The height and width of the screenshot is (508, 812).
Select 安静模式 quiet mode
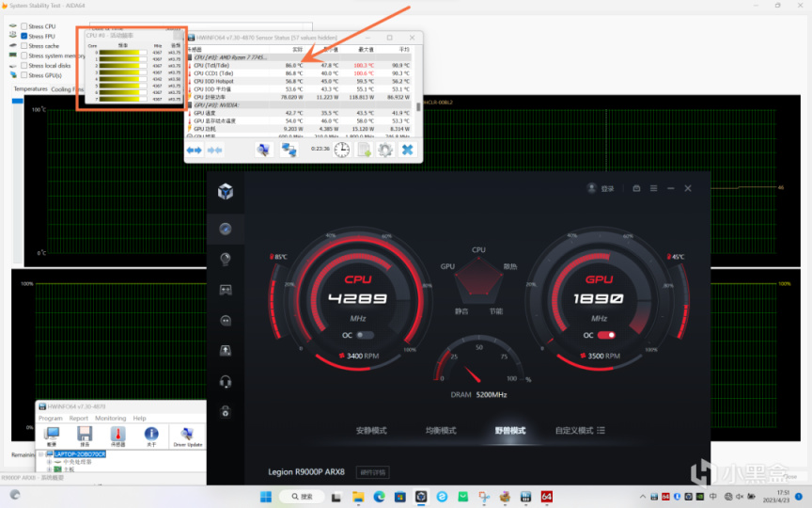pyautogui.click(x=371, y=430)
